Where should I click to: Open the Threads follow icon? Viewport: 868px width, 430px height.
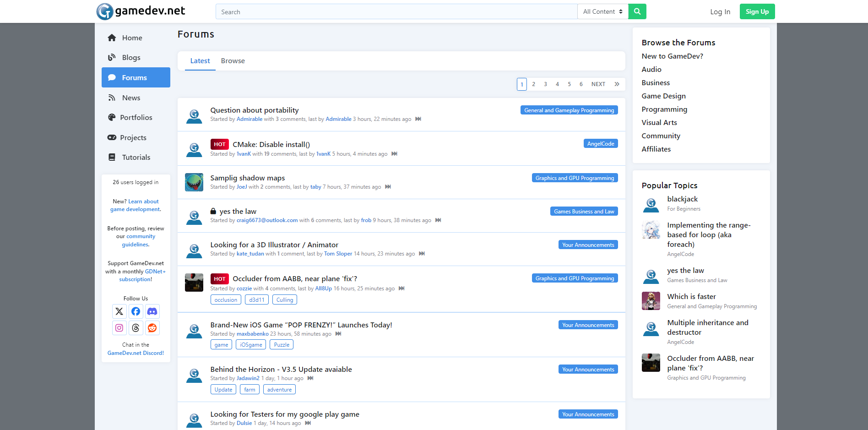tap(136, 328)
